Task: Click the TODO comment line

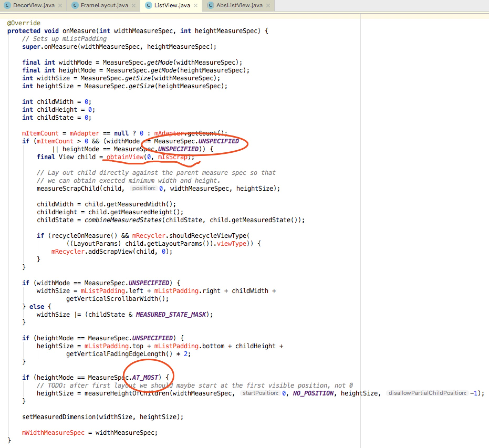Action: [x=195, y=386]
